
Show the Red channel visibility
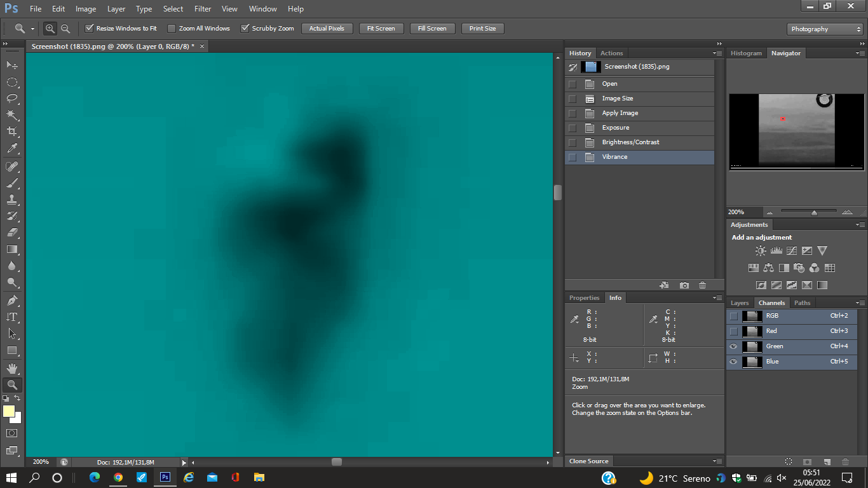point(733,331)
